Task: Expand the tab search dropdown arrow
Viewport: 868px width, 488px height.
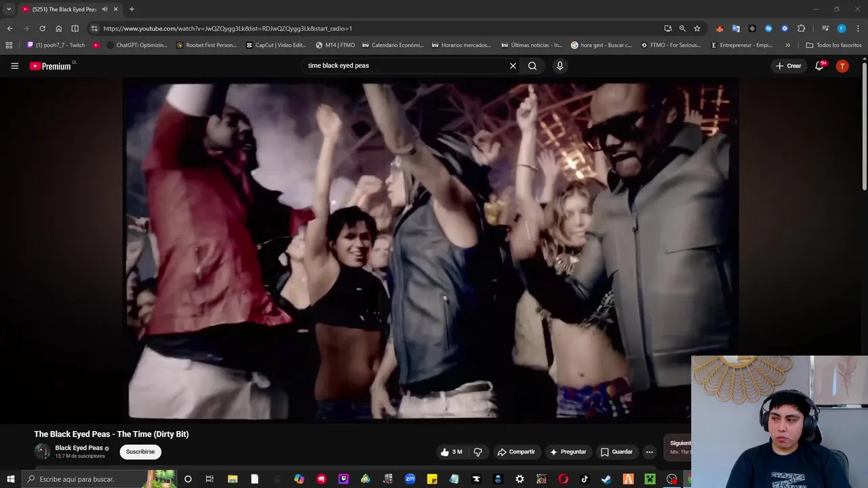Action: 9,9
